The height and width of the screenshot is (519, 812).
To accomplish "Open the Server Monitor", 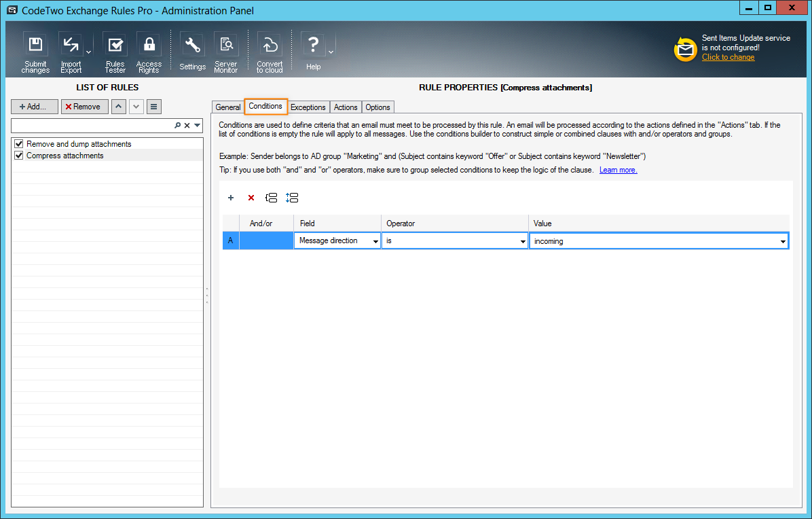I will [x=226, y=52].
